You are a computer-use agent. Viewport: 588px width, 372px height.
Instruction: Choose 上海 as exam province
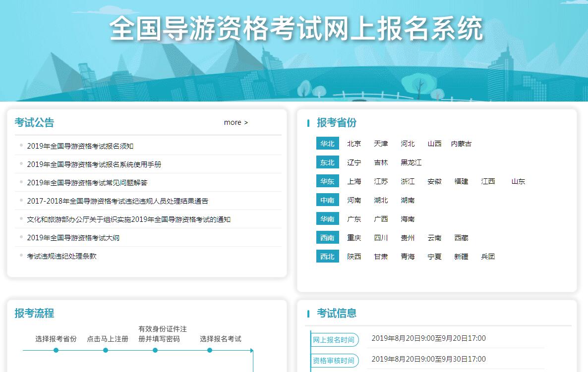click(354, 181)
